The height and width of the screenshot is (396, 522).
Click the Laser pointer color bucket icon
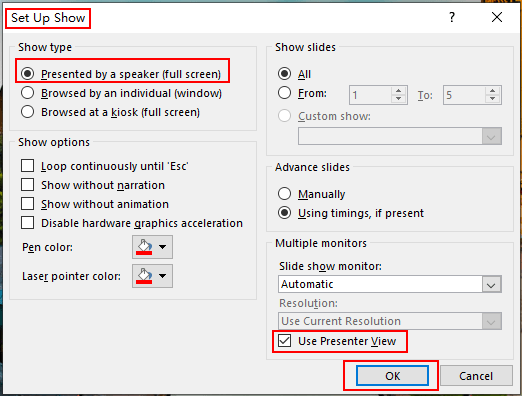point(144,276)
